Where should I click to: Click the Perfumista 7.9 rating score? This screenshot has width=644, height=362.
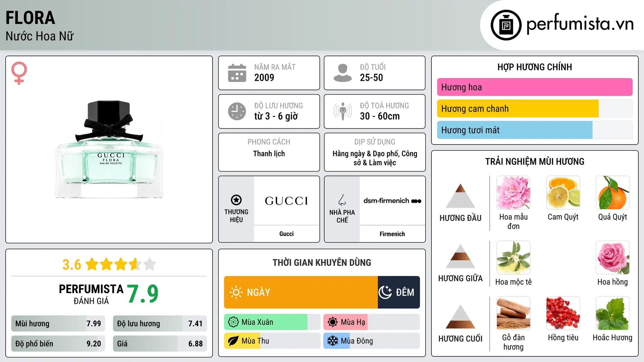coord(143,294)
